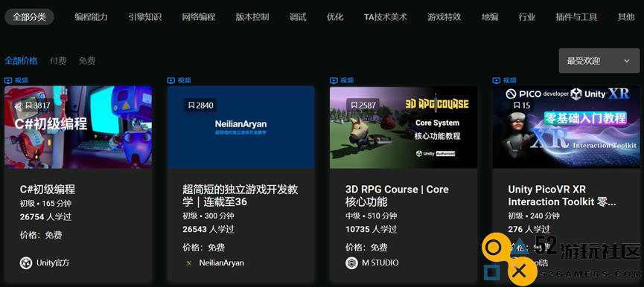Bookmark the NeilianAryan course (2840)
This screenshot has width=644, height=287.
pos(200,106)
